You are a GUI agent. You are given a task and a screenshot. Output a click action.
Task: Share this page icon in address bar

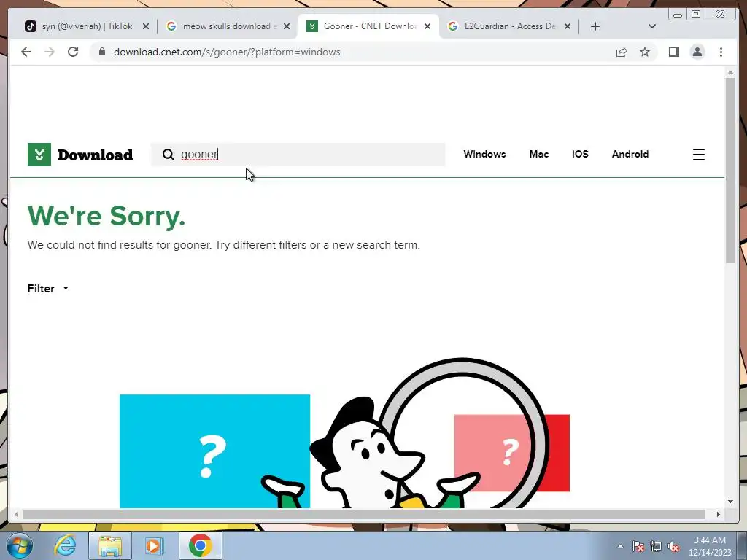click(622, 52)
